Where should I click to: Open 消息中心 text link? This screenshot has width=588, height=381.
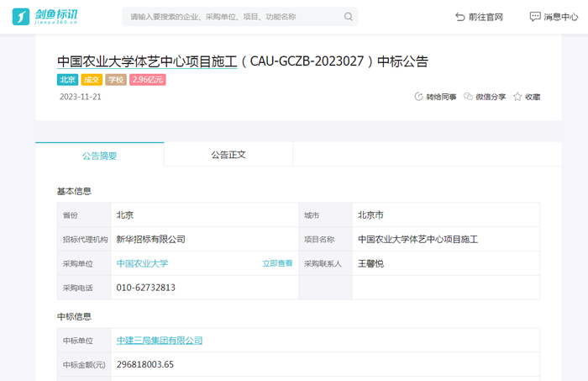pyautogui.click(x=561, y=17)
